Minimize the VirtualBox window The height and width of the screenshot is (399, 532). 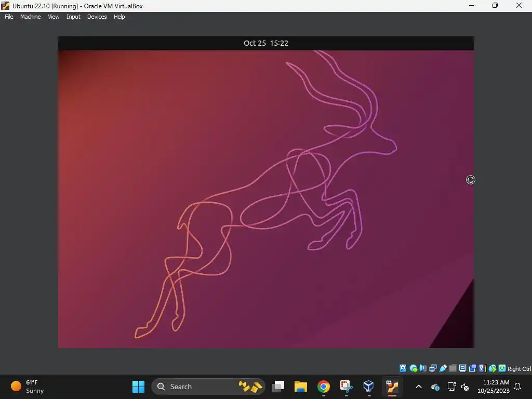click(x=472, y=5)
